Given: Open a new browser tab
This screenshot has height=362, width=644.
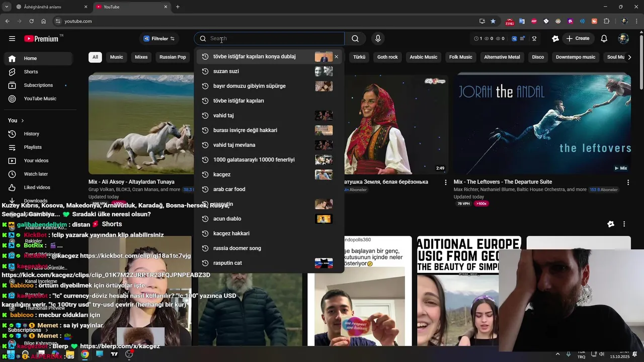Looking at the screenshot, I should 178,7.
